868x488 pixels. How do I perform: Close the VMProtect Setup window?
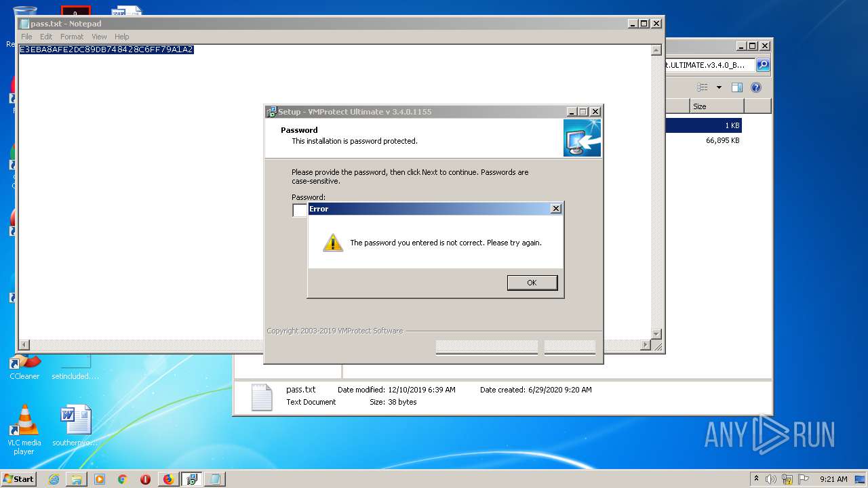tap(595, 112)
